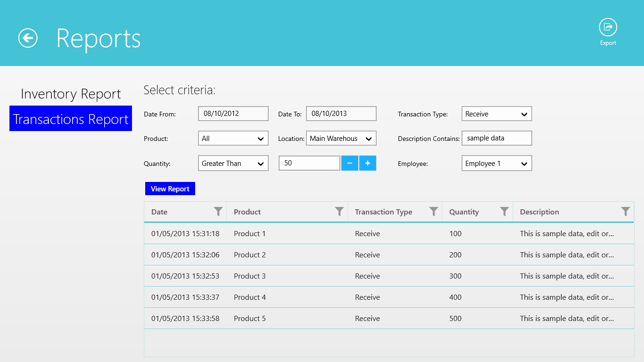Open the Product dropdown showing All
The image size is (644, 362).
point(233,139)
